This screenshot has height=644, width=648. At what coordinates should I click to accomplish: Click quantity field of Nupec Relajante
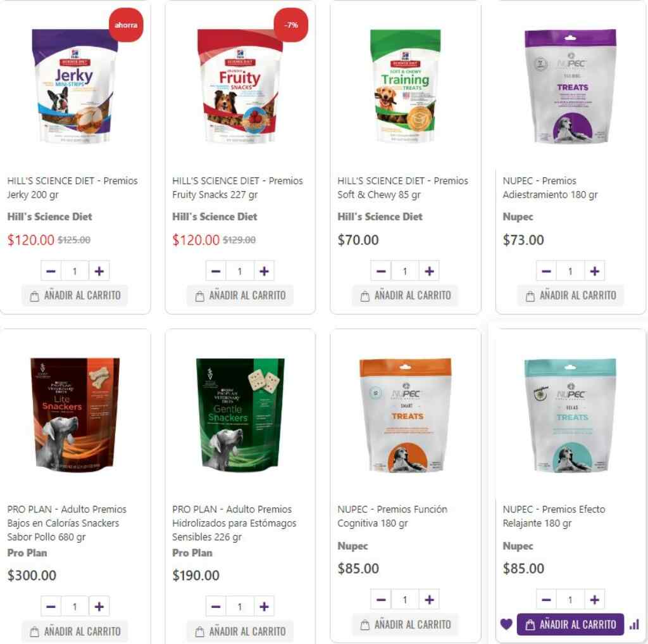pos(570,599)
